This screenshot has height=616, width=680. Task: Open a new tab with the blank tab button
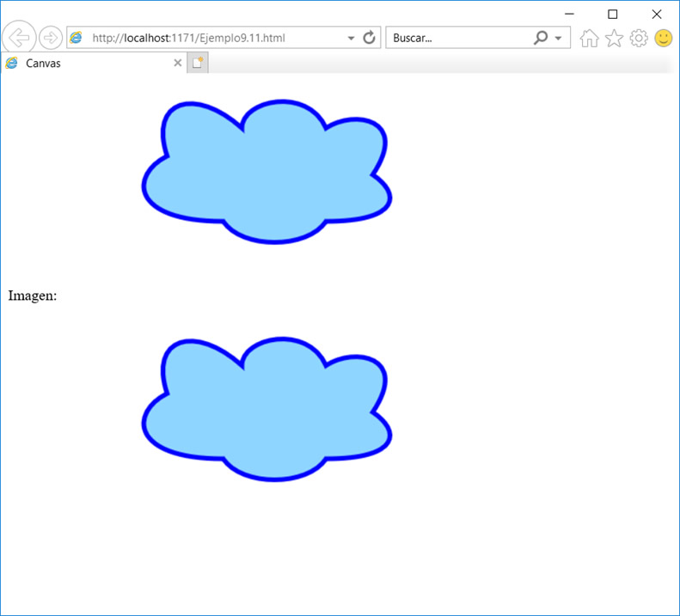click(x=198, y=63)
